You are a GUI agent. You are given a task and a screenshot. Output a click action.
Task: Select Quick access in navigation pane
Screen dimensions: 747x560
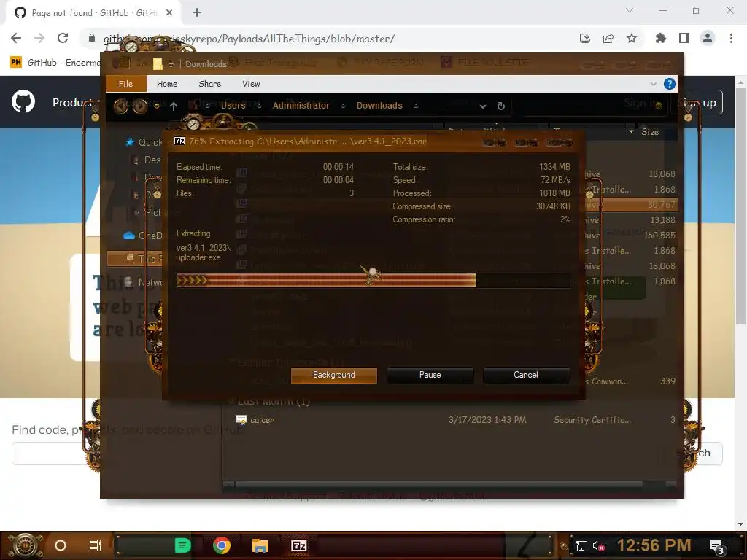tap(144, 142)
